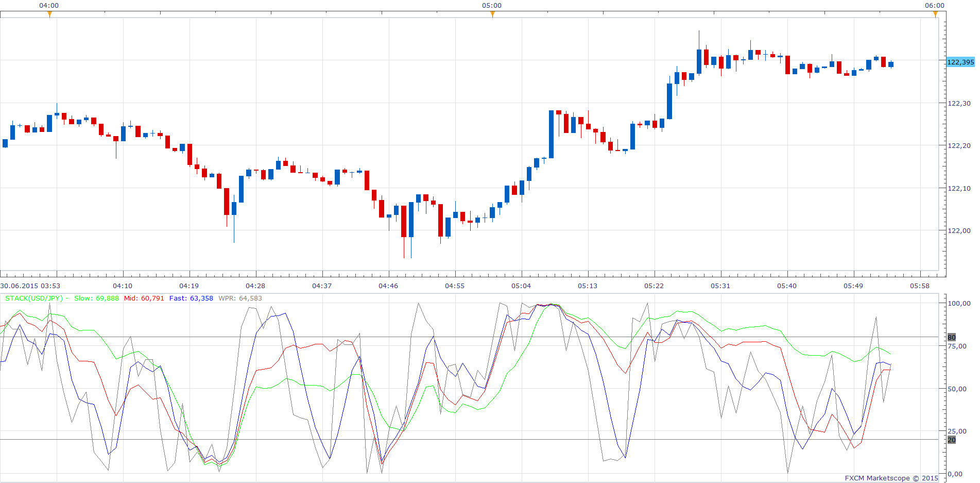This screenshot has height=483, width=980.
Task: Click the orange marker under 06:00
Action: [x=935, y=14]
